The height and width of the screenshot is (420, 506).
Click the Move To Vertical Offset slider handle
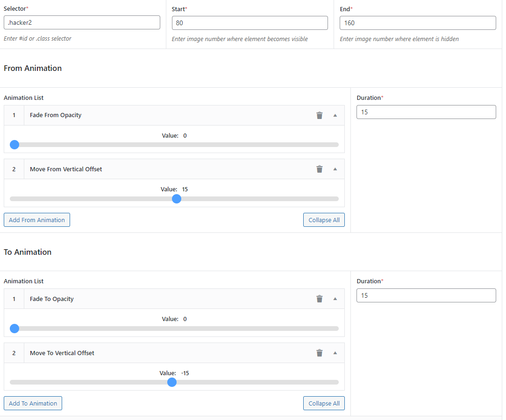[172, 382]
